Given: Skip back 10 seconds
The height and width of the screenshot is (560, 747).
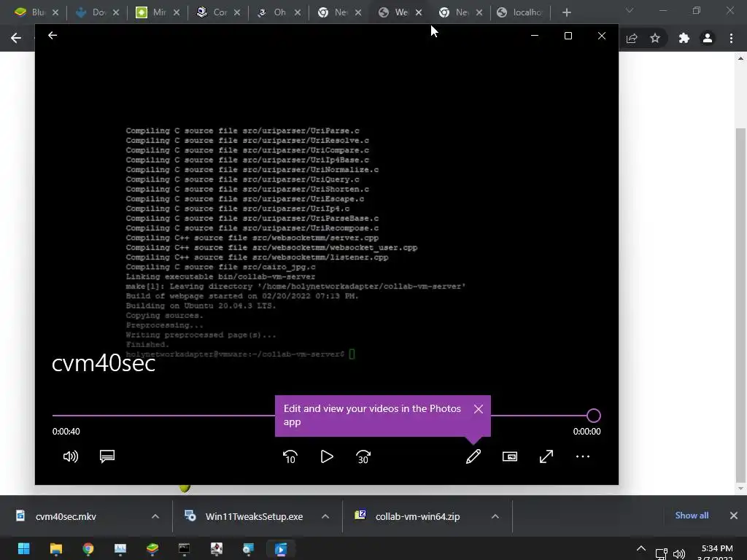Looking at the screenshot, I should point(290,456).
